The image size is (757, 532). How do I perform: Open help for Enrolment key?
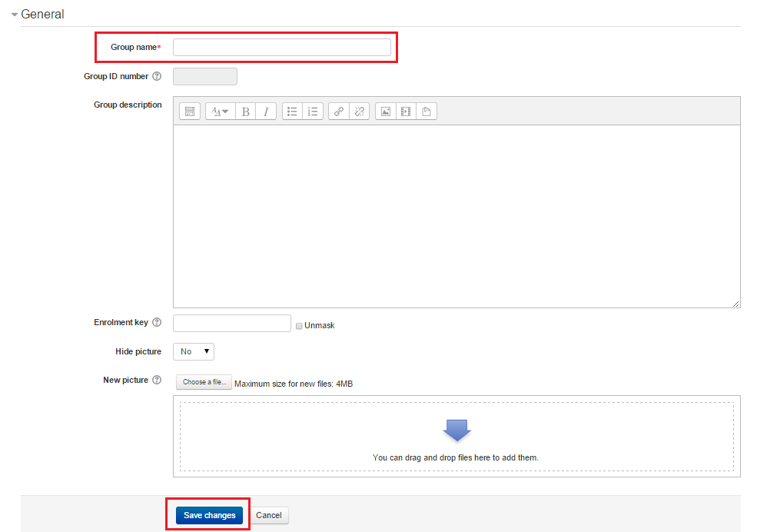click(157, 323)
